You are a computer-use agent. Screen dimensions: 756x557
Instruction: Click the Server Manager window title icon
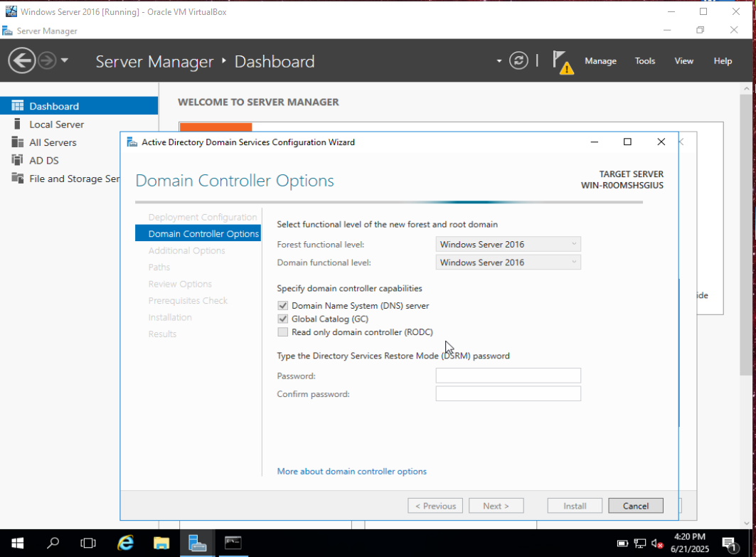(7, 31)
